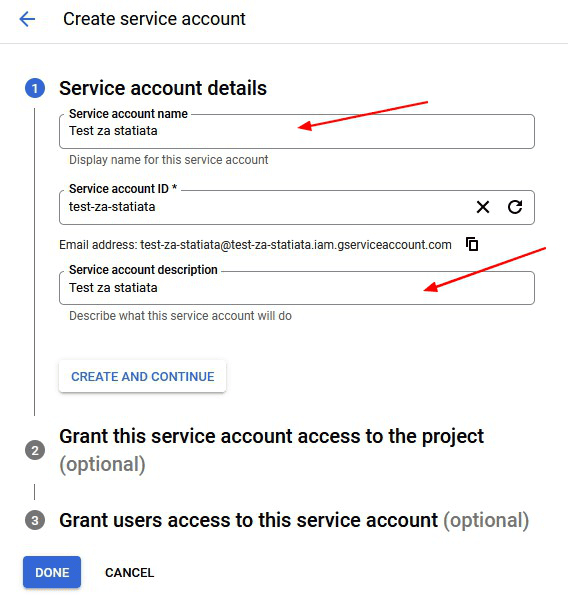Expand Grant this service account access to project

pos(271,450)
